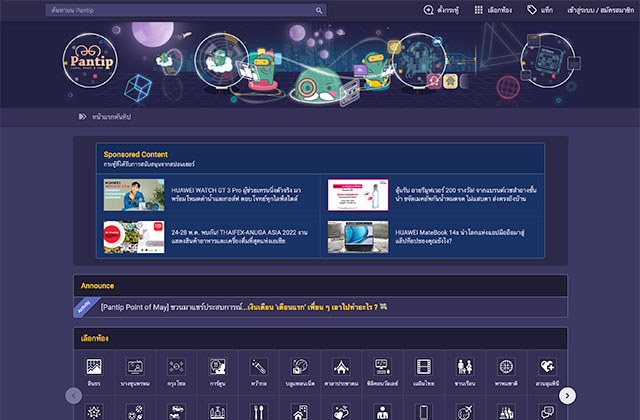Click ตั้งกระทู้ to create a thread
This screenshot has width=640, height=420.
pos(441,10)
